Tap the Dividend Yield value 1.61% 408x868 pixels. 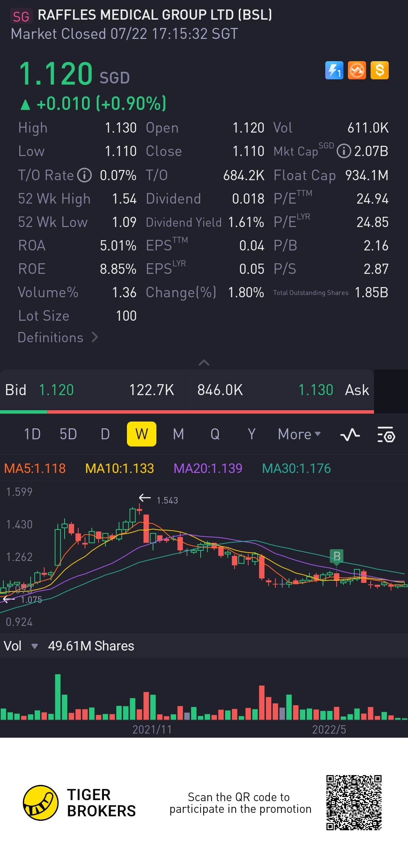pos(246,222)
